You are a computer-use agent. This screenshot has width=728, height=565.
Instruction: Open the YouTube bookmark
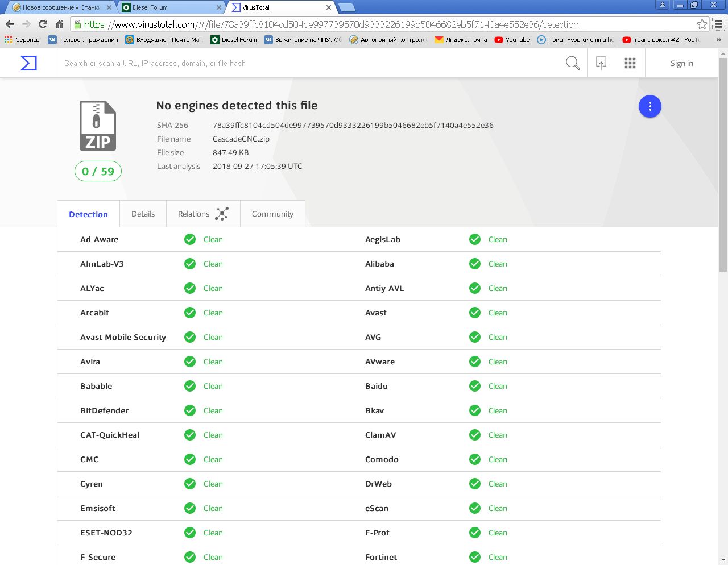point(512,40)
